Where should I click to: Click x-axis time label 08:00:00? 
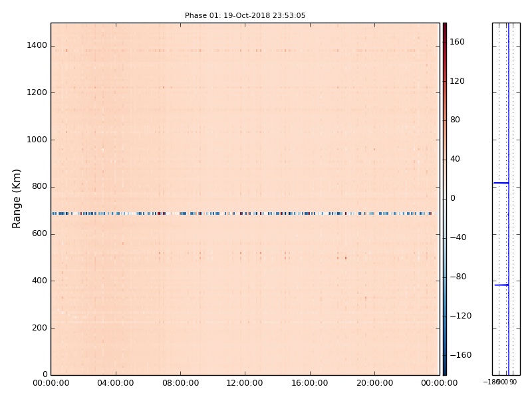pos(180,384)
